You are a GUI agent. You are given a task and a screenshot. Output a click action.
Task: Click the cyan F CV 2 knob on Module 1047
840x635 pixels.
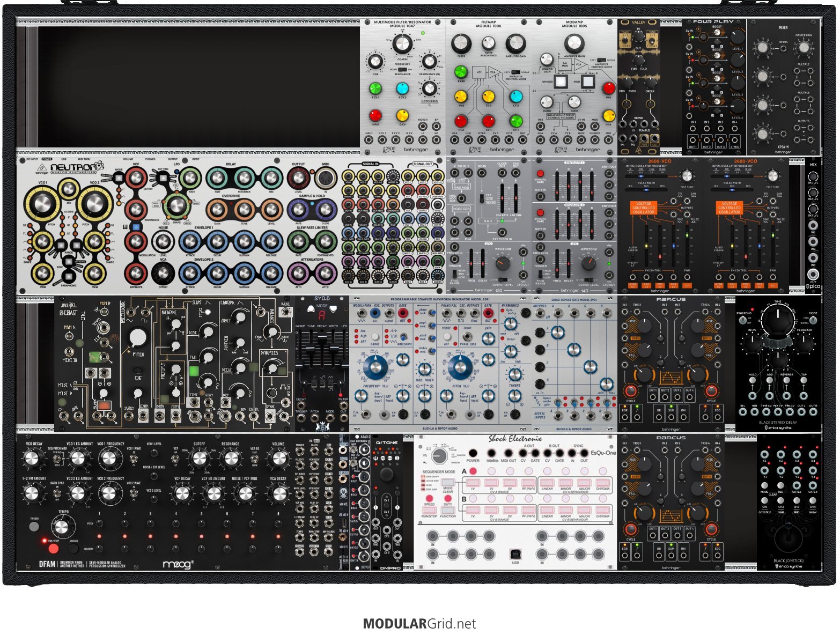click(x=402, y=88)
